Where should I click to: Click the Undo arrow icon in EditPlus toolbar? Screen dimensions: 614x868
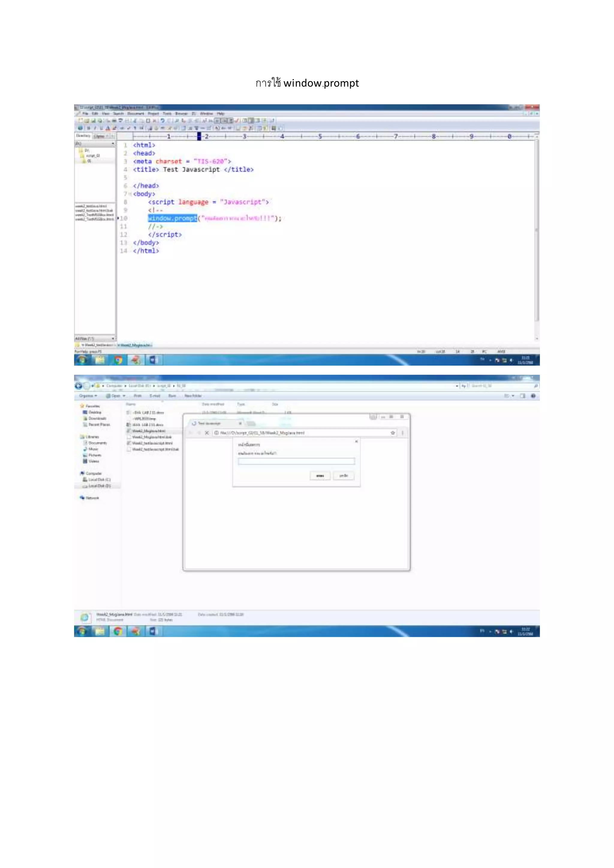coord(162,120)
